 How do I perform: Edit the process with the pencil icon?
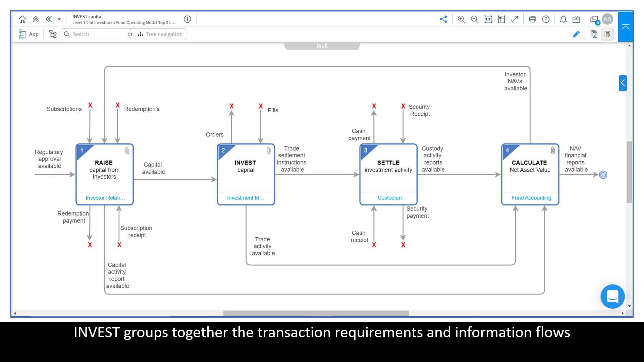pos(576,34)
